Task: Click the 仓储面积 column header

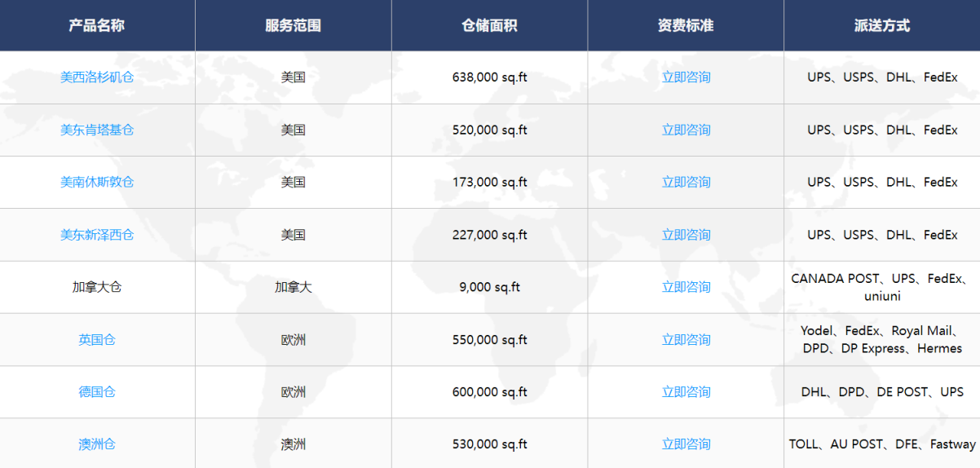Action: point(489,25)
